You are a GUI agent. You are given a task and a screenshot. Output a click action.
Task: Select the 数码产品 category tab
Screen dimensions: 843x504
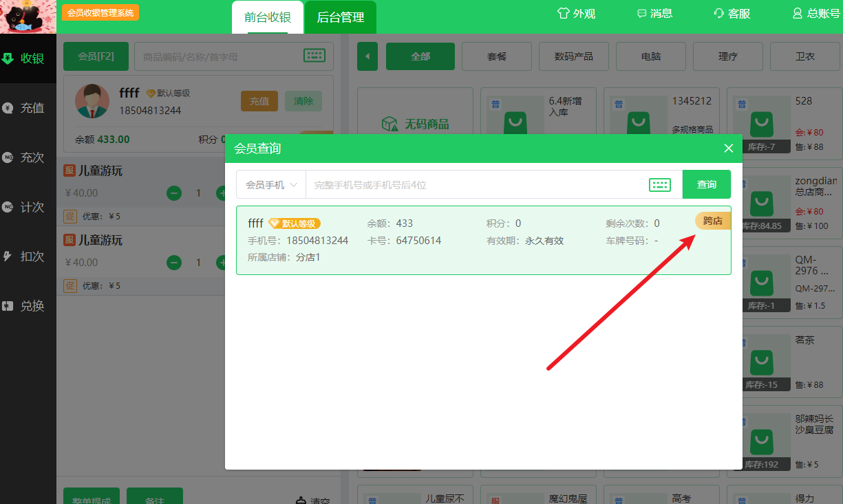point(573,56)
